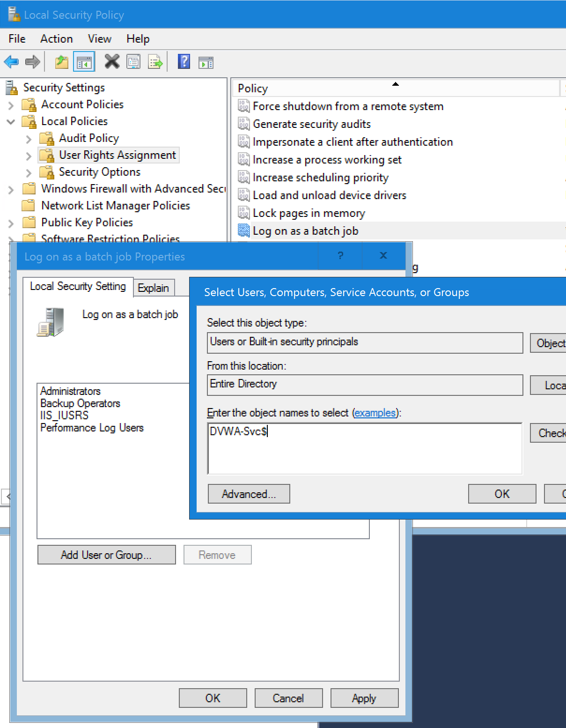Toggle the Show/Hide Console Tree icon
Screen dimensions: 566x728
[84, 62]
